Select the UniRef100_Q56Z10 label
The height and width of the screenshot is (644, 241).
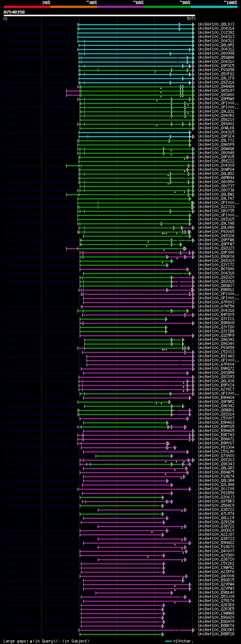pos(216,120)
